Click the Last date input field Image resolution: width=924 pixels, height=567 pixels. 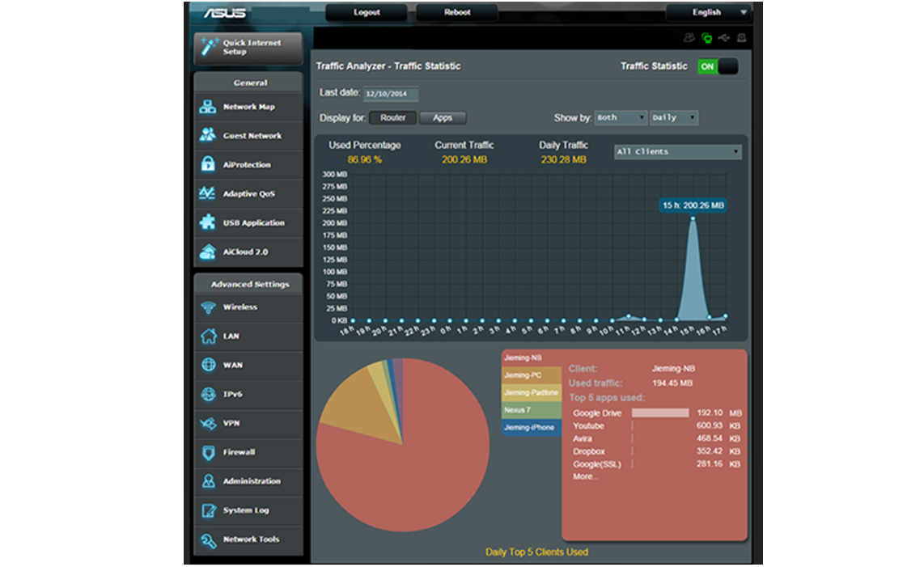pyautogui.click(x=391, y=94)
